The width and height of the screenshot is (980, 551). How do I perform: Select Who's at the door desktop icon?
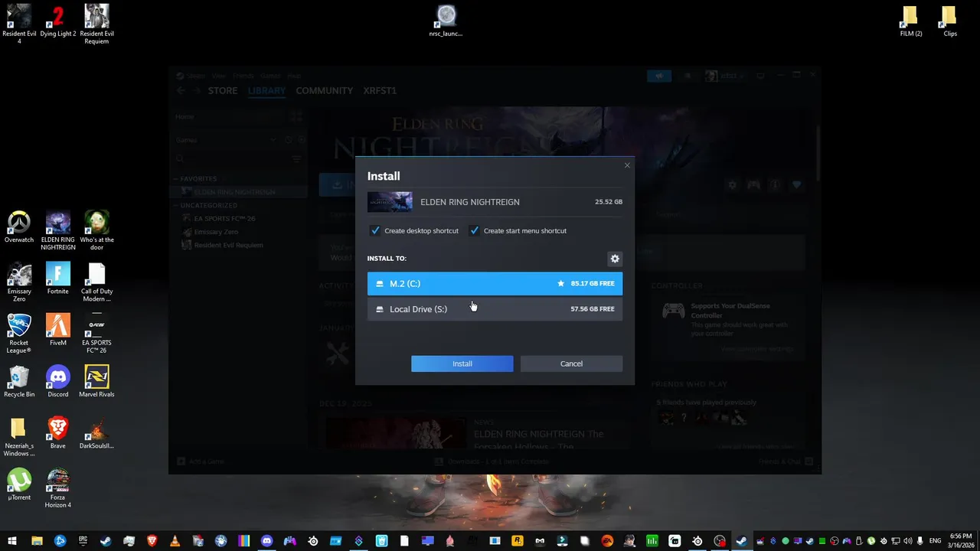(96, 230)
